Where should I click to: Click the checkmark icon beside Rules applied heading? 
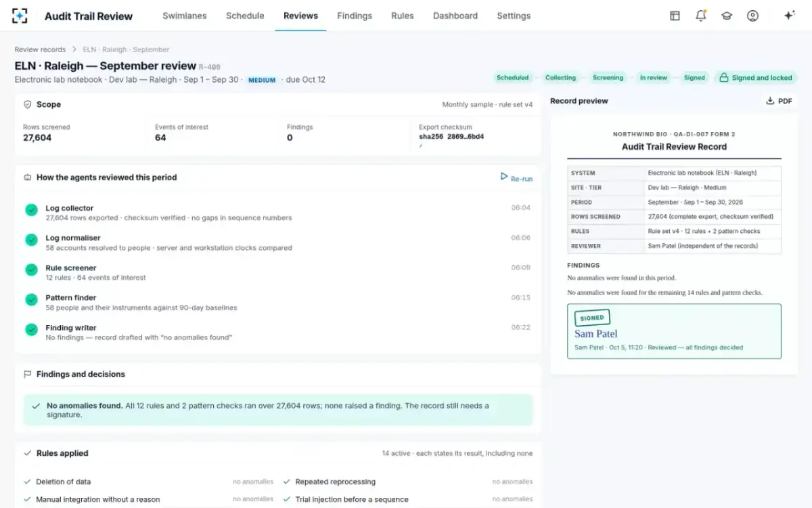coord(28,453)
